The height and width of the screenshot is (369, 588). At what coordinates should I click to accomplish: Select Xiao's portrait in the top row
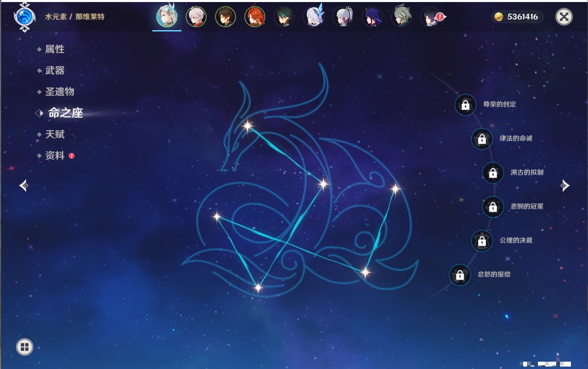(284, 17)
